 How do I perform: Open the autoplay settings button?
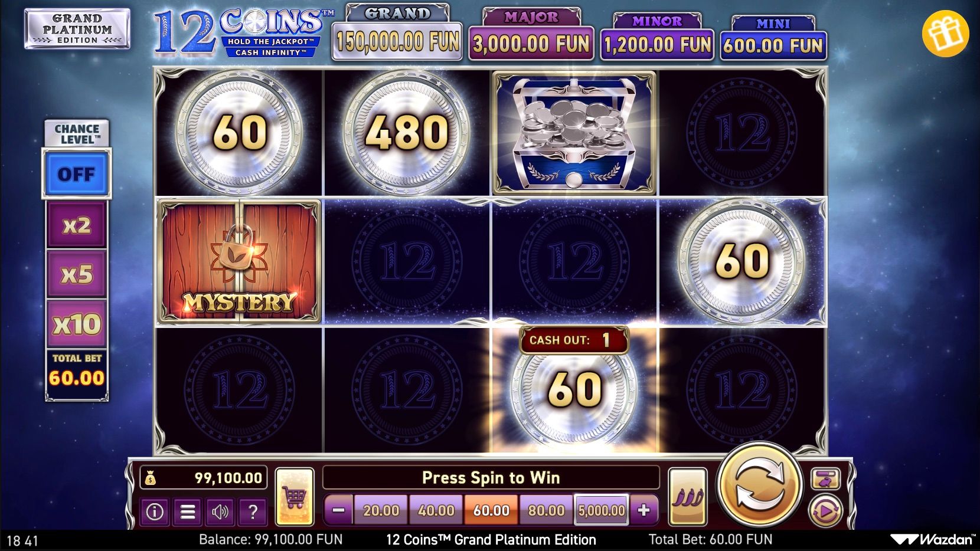click(825, 510)
